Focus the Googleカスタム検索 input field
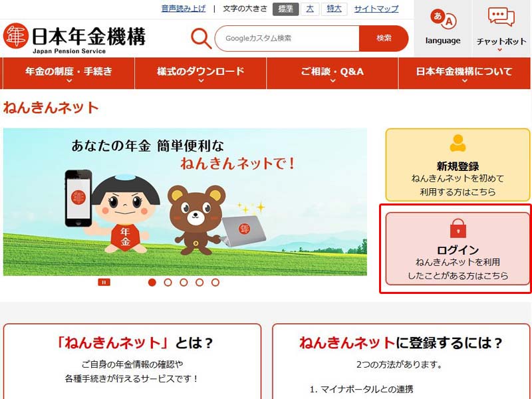 coord(287,39)
